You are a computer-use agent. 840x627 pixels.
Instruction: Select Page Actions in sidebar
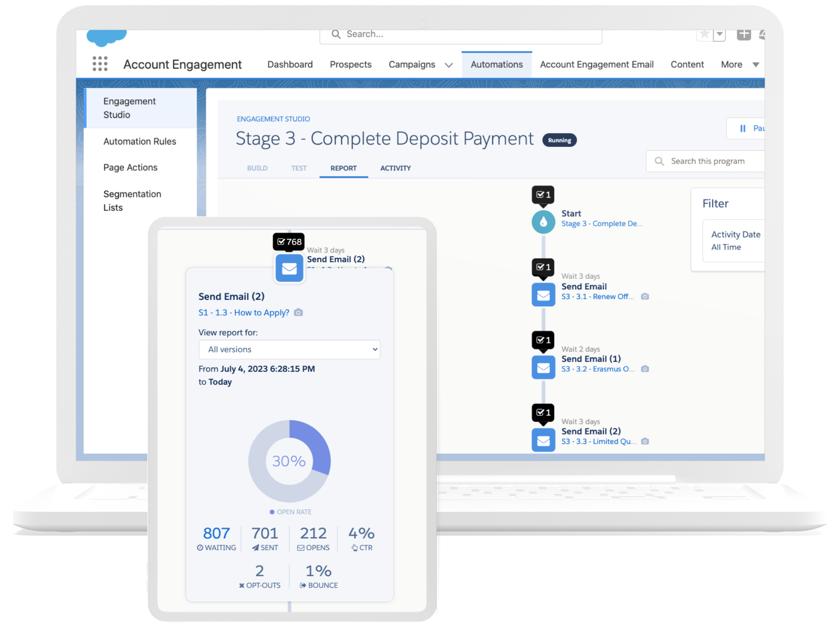[130, 167]
